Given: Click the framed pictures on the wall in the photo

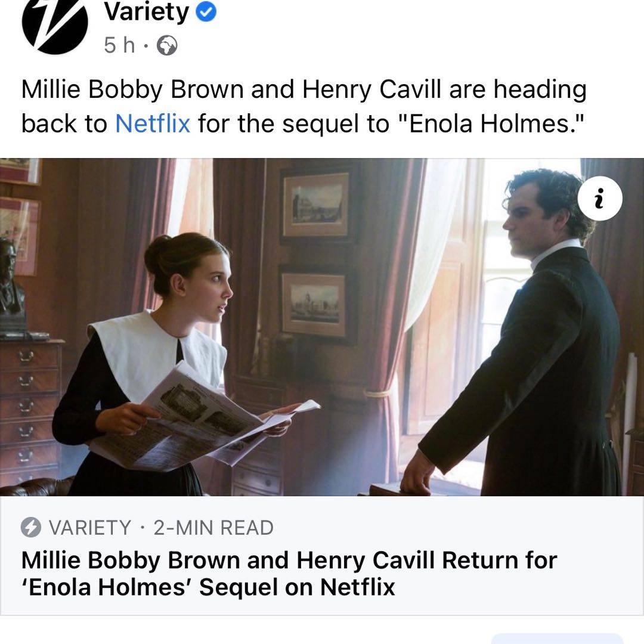Looking at the screenshot, I should [316, 255].
